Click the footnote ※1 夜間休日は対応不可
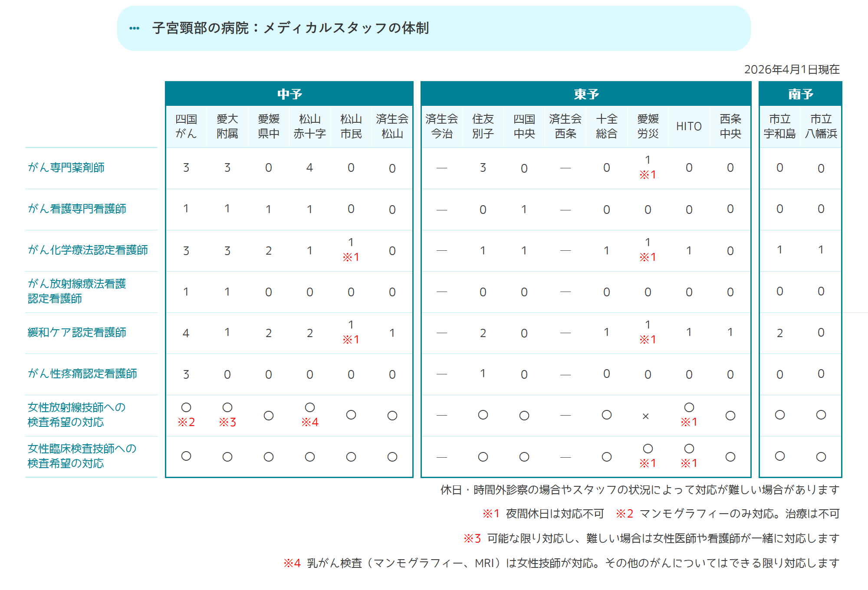Viewport: 868px width, 590px height. pos(543,514)
